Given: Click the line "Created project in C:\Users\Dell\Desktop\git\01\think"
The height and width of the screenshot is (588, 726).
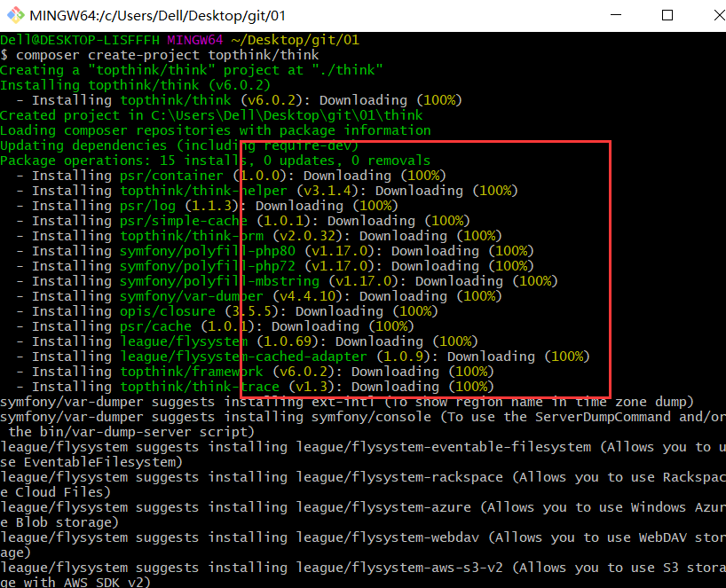Looking at the screenshot, I should coord(211,115).
